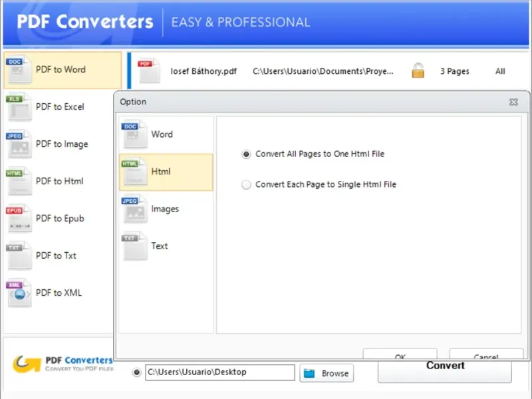
Task: Confirm options with the OK button
Action: click(400, 354)
